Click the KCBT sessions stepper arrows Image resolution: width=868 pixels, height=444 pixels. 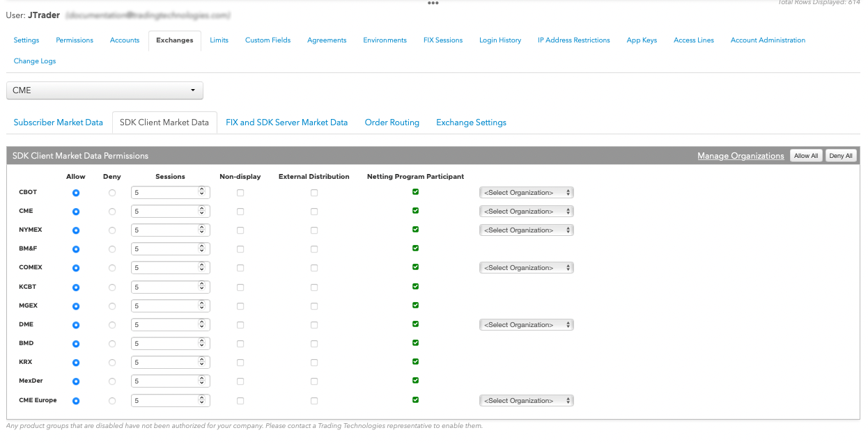(x=202, y=287)
